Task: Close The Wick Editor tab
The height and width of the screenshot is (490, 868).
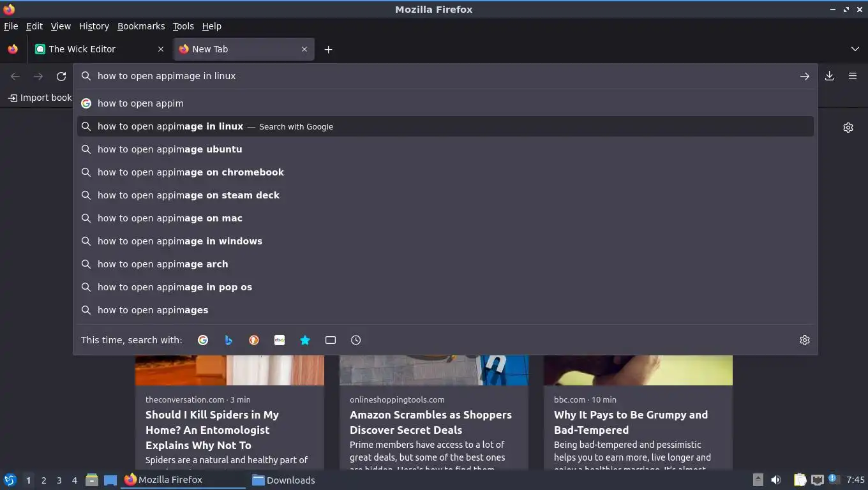Action: point(161,49)
